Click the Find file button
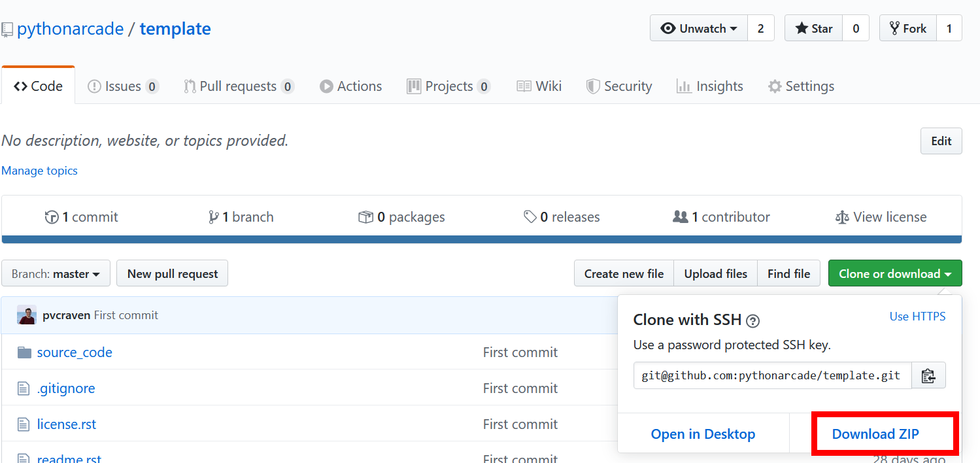This screenshot has height=463, width=980. [788, 273]
